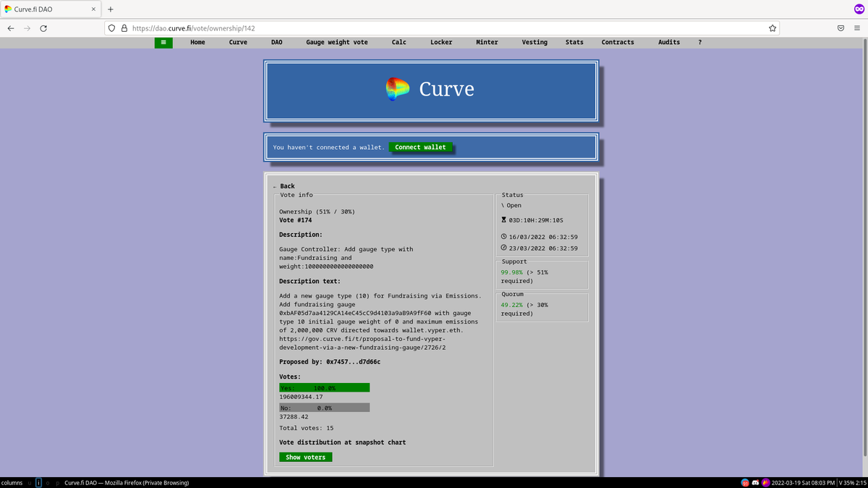Click the hourglass countdown timer icon
This screenshot has width=868, height=488.
(x=504, y=220)
